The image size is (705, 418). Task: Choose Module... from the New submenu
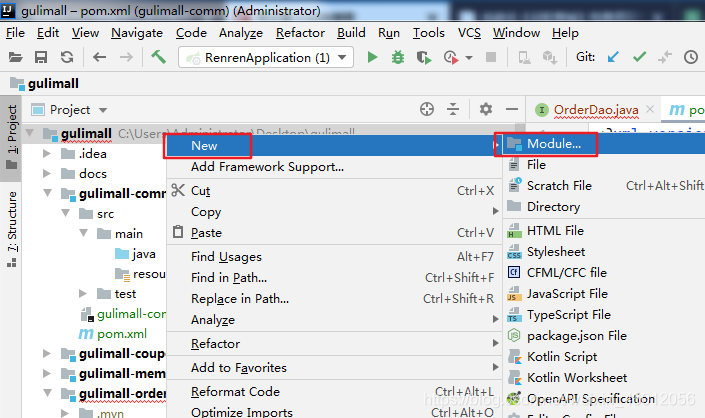(x=604, y=144)
